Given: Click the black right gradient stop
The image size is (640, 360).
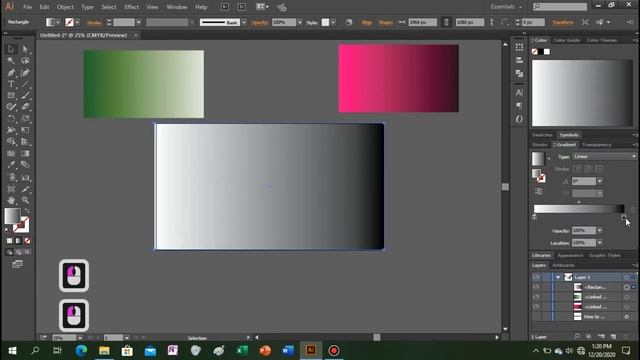Looking at the screenshot, I should (x=623, y=218).
